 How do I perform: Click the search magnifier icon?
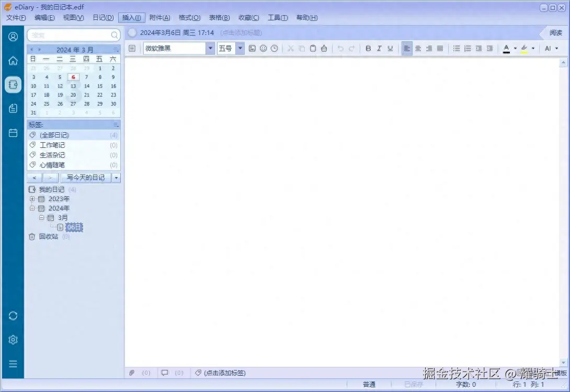point(114,35)
